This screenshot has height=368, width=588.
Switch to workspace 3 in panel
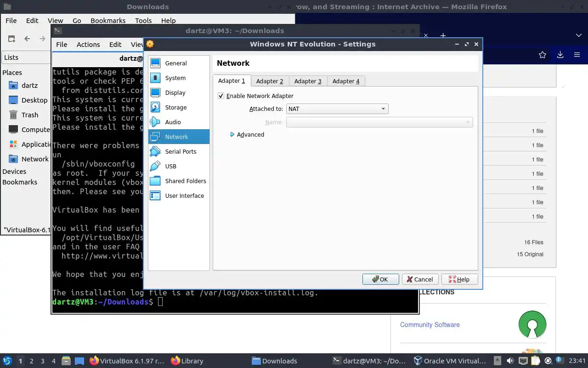(x=43, y=361)
